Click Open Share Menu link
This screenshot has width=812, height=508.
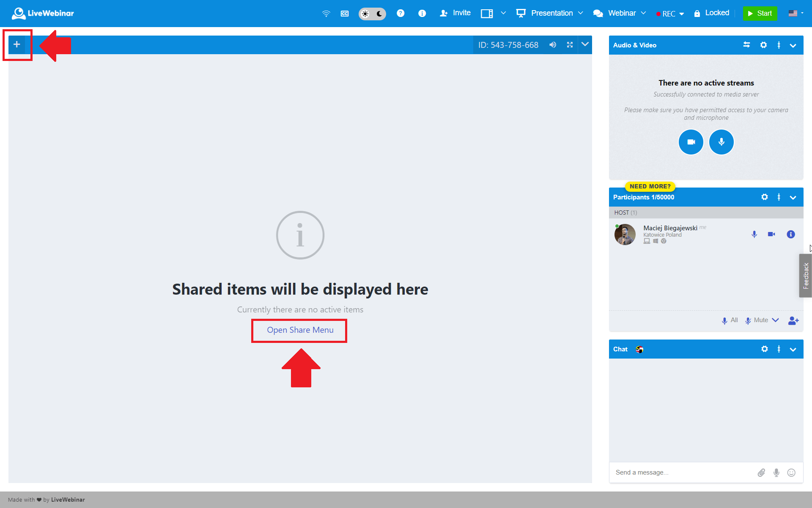[300, 330]
